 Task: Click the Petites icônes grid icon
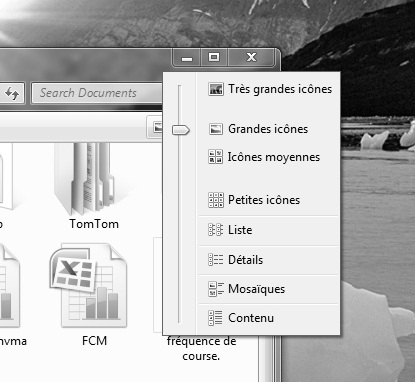[x=216, y=200]
